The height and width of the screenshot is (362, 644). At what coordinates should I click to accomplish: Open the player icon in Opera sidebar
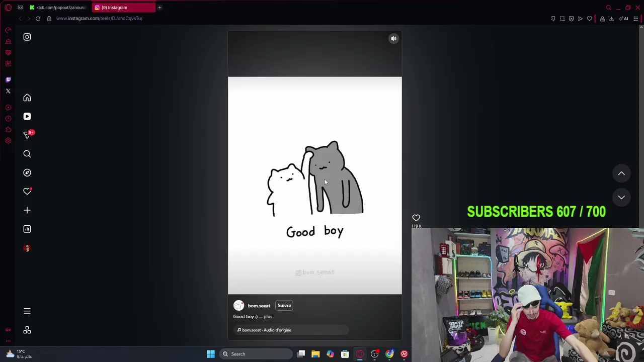[8, 108]
